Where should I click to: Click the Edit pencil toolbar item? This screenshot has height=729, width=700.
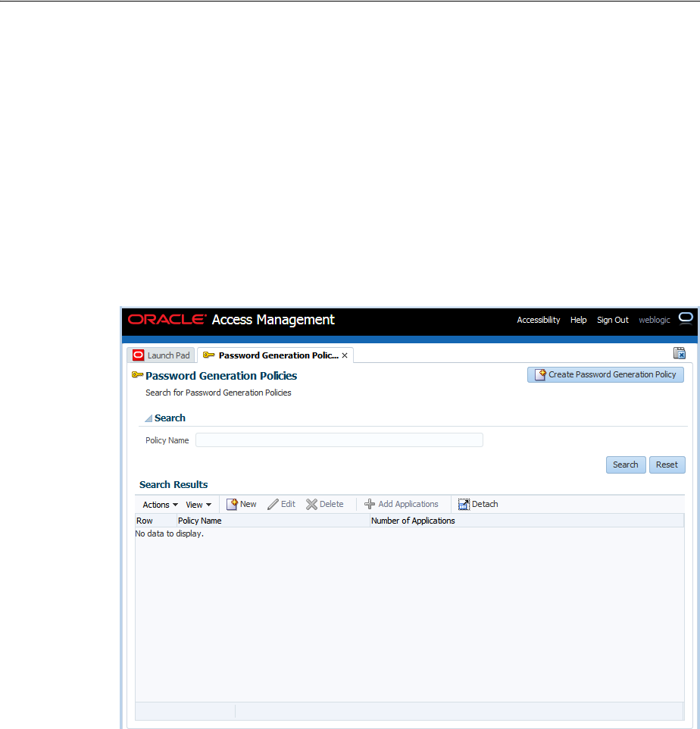(x=281, y=505)
